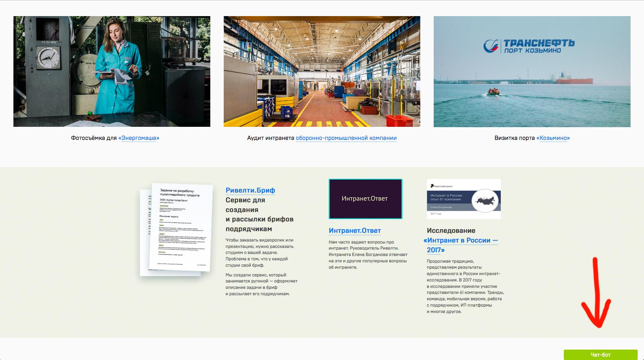Click the heading word 'Исследование'
The image size is (644, 360).
[x=451, y=230]
